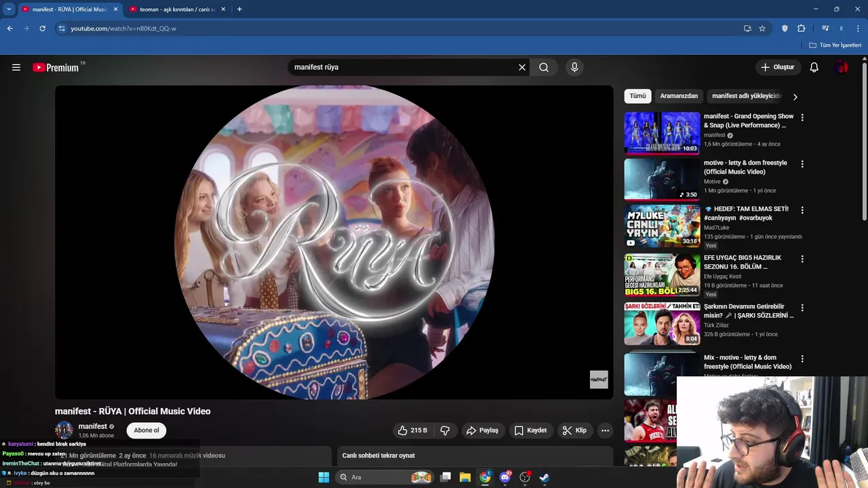The image size is (868, 488).
Task: Open the manifest channel name link
Action: pos(93,426)
